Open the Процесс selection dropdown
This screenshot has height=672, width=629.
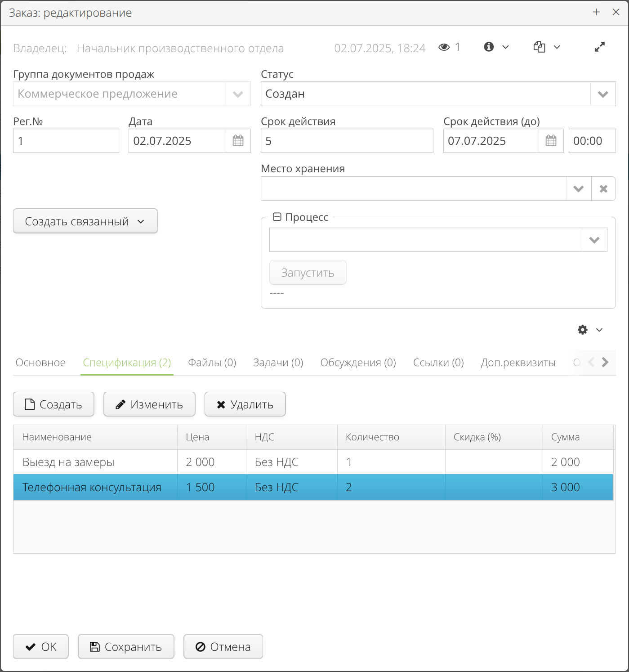[594, 240]
